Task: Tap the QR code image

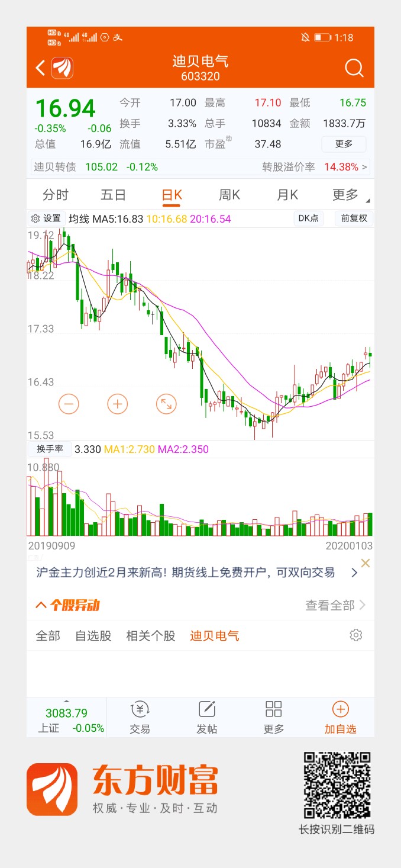Action: pyautogui.click(x=337, y=785)
